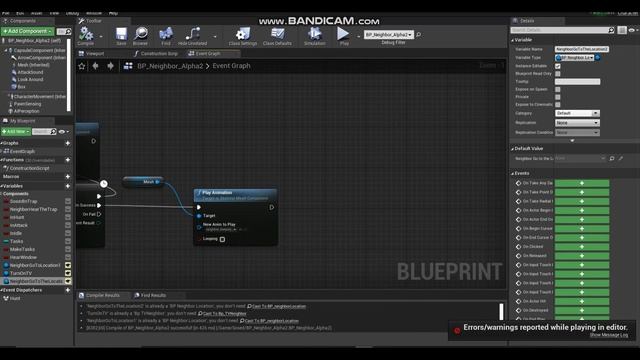This screenshot has height=360, width=640.
Task: Collapse the Variable section in Details
Action: point(513,40)
